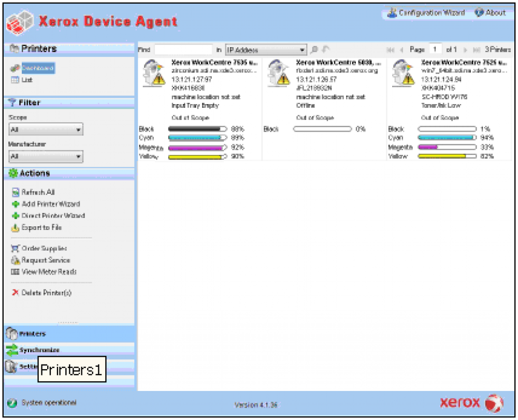Screen dimensions: 518x420
Task: Click Request Service
Action: pos(46,260)
